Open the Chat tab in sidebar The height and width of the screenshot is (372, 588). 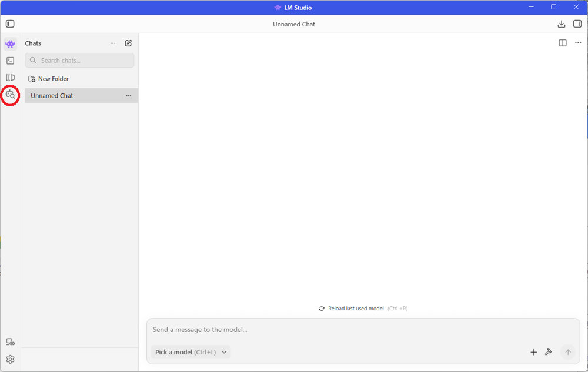(10, 44)
